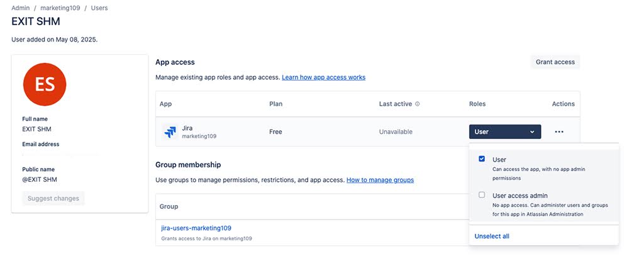Viewport: 644px width, 273px height.
Task: Click 'Grants access to Jira on marketing109' description
Action: 206,238
